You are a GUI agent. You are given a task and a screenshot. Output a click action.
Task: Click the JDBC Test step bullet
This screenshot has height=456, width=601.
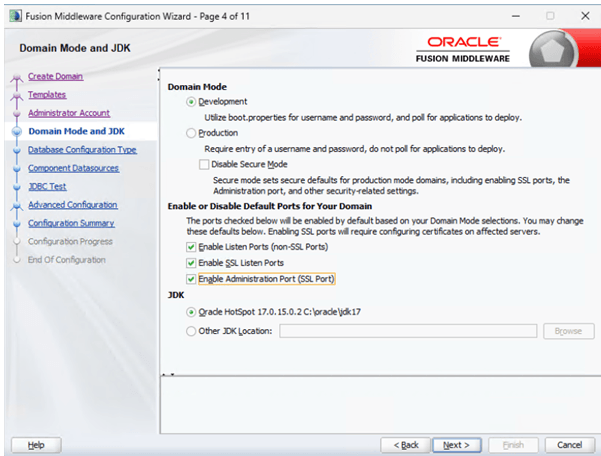(16, 187)
